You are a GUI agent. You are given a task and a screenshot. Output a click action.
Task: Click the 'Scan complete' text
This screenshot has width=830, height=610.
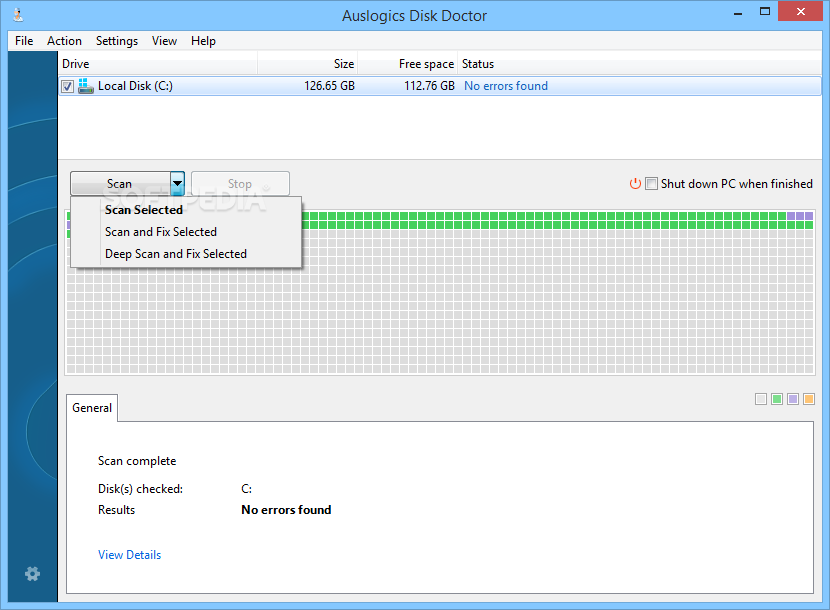click(x=137, y=461)
